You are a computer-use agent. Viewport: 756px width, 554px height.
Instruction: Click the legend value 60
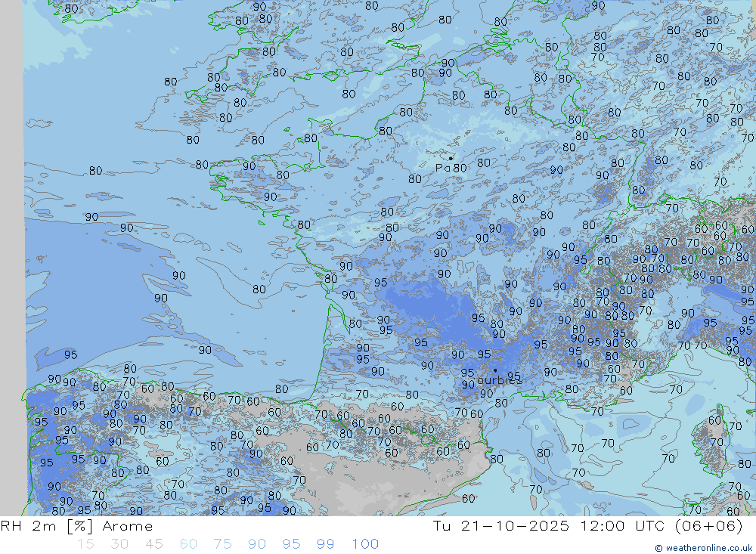(188, 544)
